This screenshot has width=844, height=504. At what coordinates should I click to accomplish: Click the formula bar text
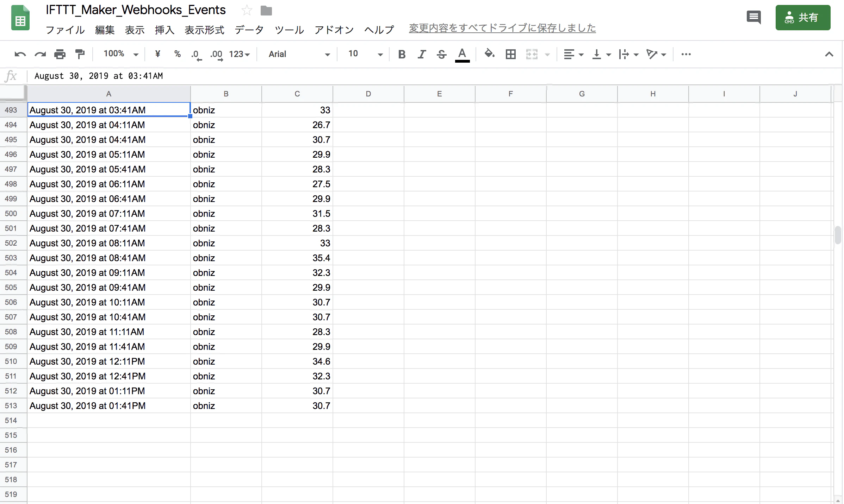point(99,76)
